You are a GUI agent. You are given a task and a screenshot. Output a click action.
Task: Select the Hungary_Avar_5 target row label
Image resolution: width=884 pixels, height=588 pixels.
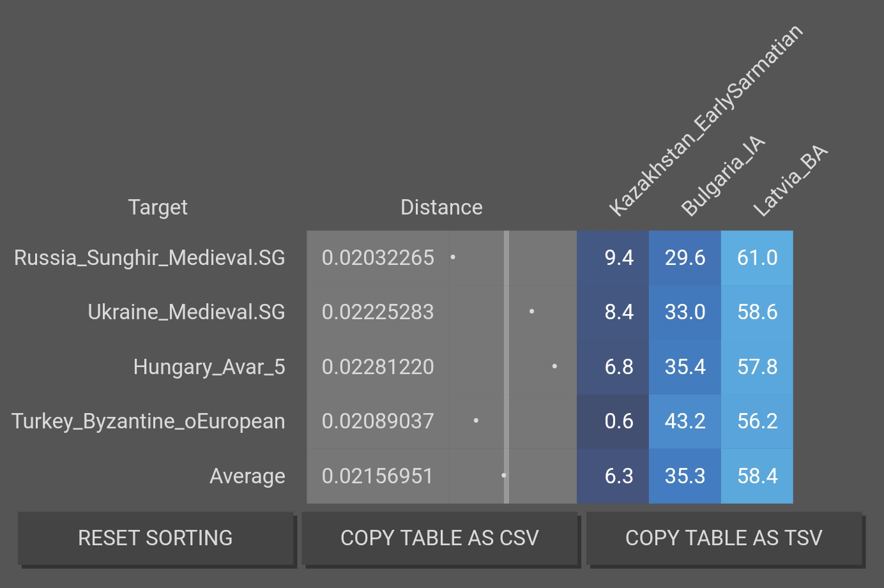[209, 367]
